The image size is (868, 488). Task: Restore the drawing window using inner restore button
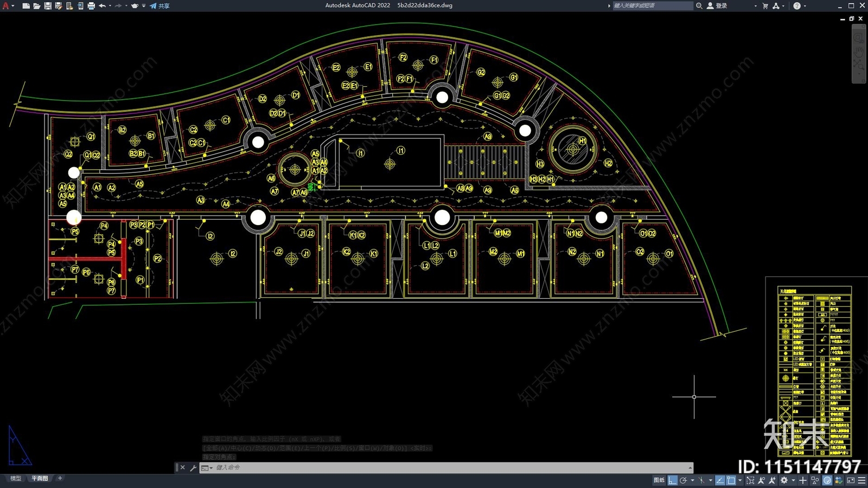(852, 18)
